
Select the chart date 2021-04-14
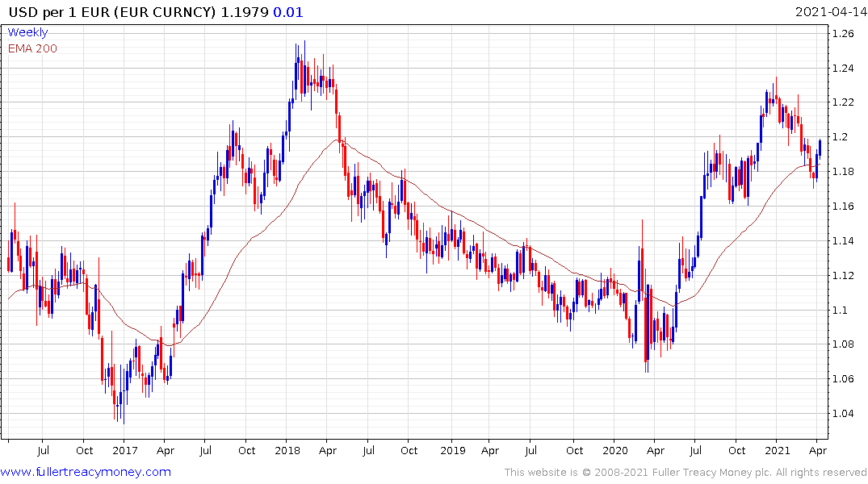pyautogui.click(x=831, y=12)
